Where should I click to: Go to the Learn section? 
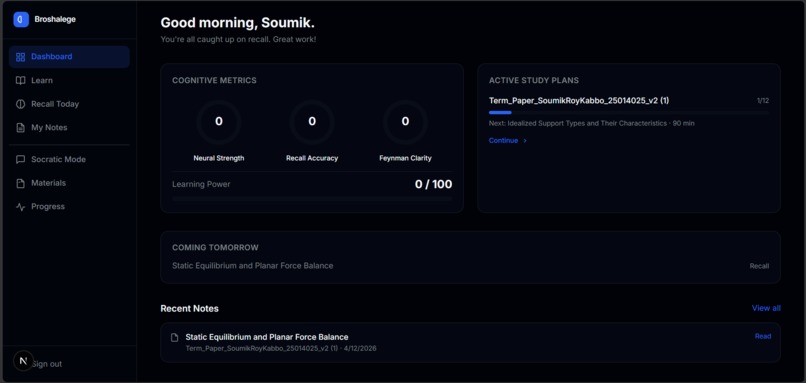click(x=69, y=80)
